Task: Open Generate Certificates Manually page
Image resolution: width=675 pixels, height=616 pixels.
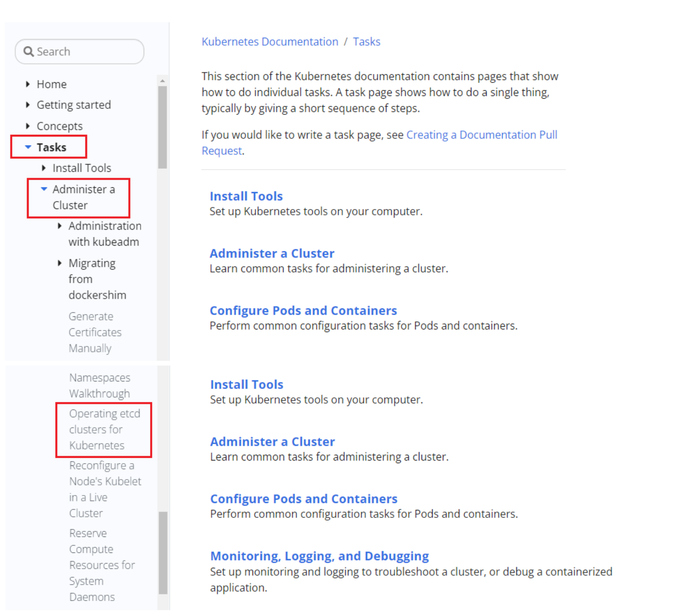Action: [95, 332]
